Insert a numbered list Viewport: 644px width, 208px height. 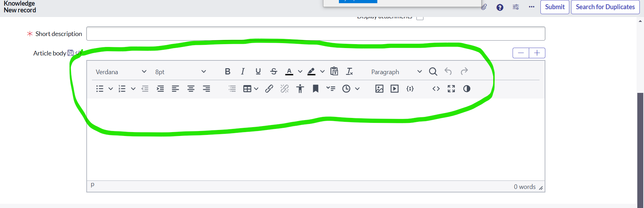122,89
